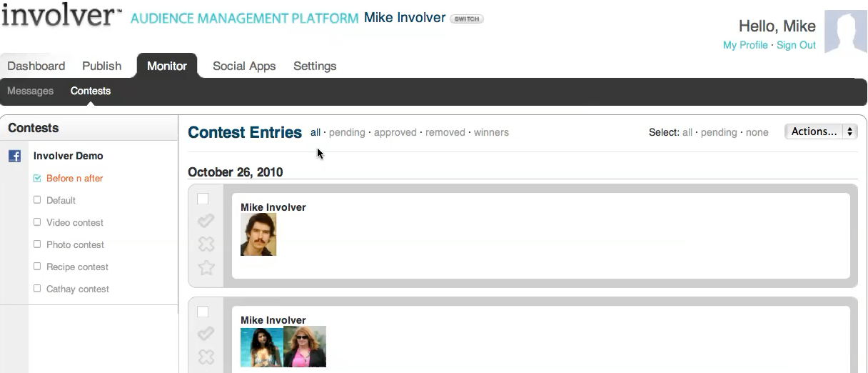Screen dimensions: 868x373
Task: Switch to Contests sub-tab
Action: pos(91,91)
